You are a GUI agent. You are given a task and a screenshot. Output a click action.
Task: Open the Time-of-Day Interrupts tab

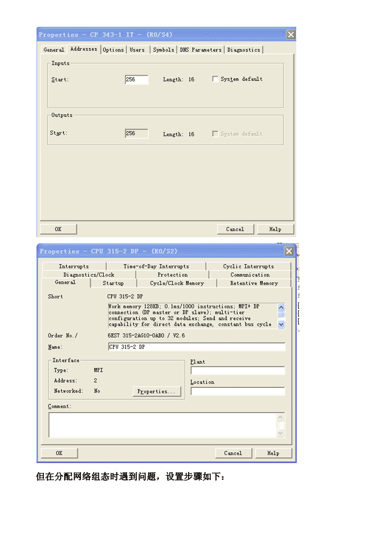pos(156,266)
